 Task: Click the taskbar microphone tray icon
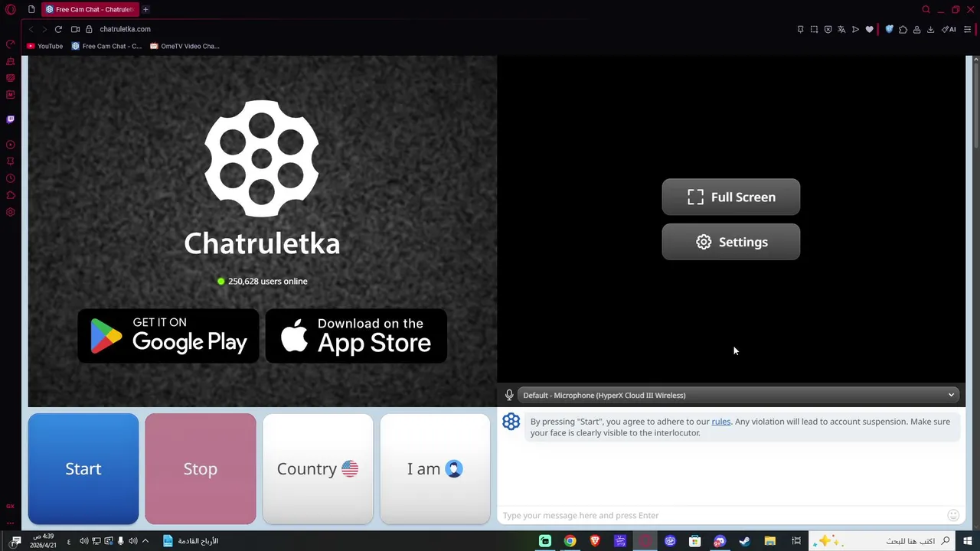tap(120, 541)
